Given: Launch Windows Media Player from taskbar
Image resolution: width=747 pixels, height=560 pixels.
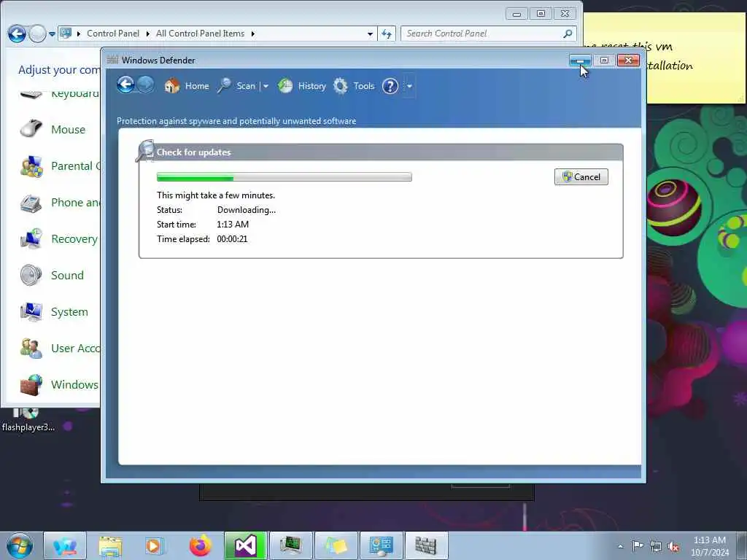Looking at the screenshot, I should 155,545.
